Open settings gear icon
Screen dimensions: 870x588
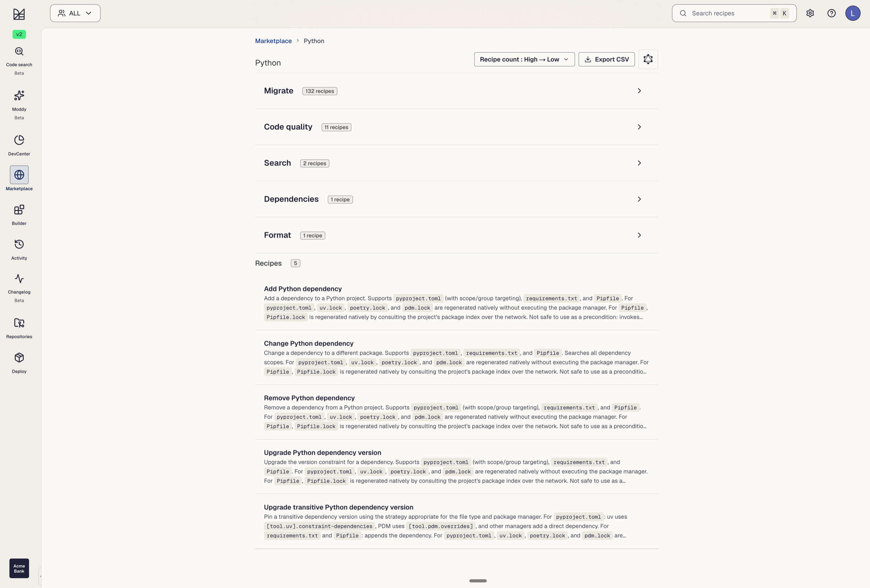[810, 13]
